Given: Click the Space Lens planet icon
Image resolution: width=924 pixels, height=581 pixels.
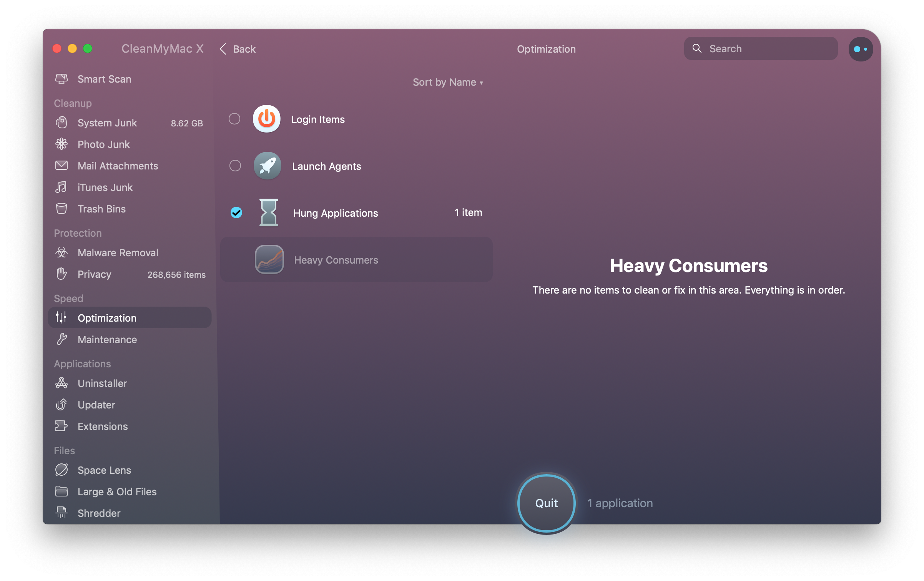Looking at the screenshot, I should [x=61, y=470].
